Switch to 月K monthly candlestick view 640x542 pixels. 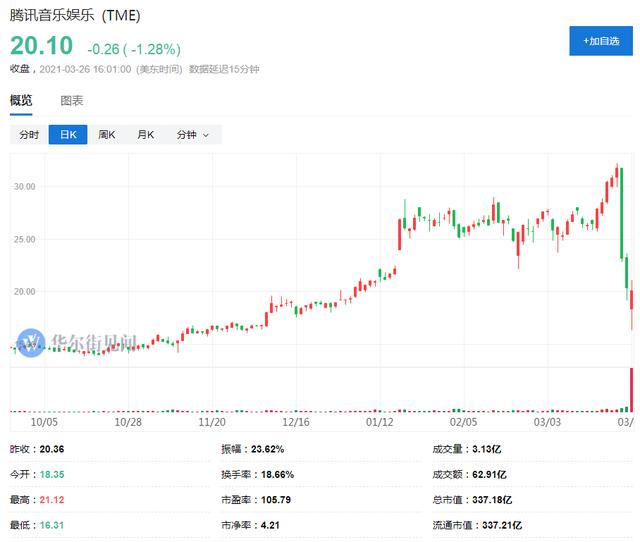coord(146,135)
